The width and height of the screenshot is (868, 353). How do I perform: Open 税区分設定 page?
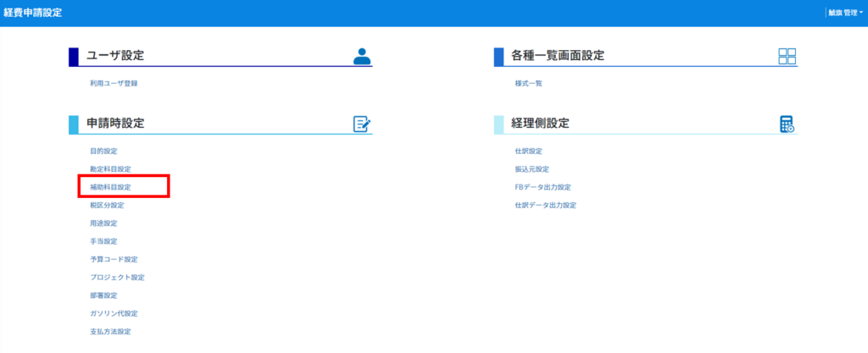[x=107, y=205]
